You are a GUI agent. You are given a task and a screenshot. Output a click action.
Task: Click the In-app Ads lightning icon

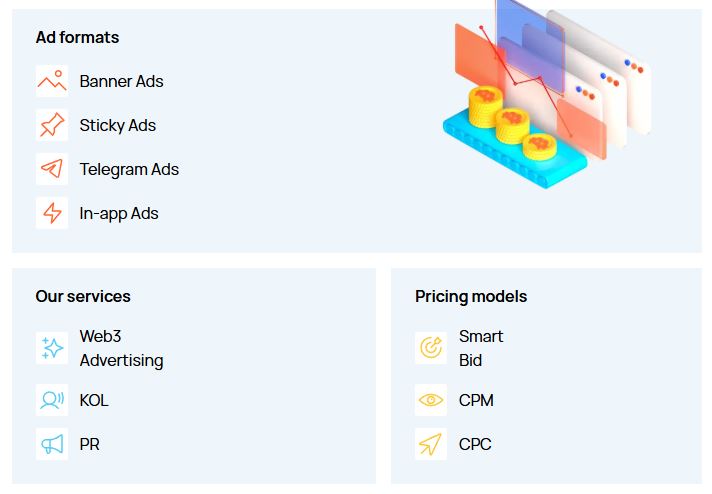52,213
